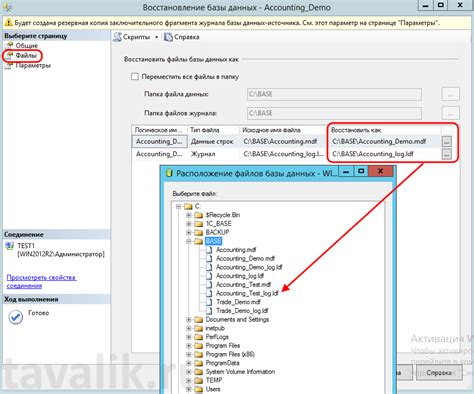Image resolution: width=474 pixels, height=394 pixels.
Task: Maximize the file location dialog
Action: [x=361, y=171]
